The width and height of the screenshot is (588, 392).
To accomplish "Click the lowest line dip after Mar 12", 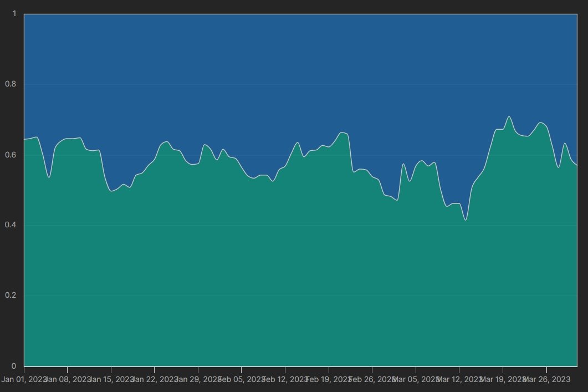I will pos(466,220).
